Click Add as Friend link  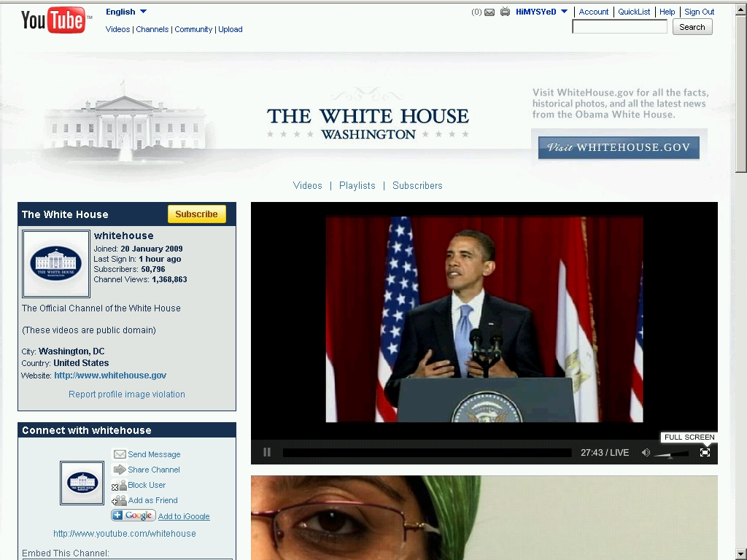tap(153, 500)
